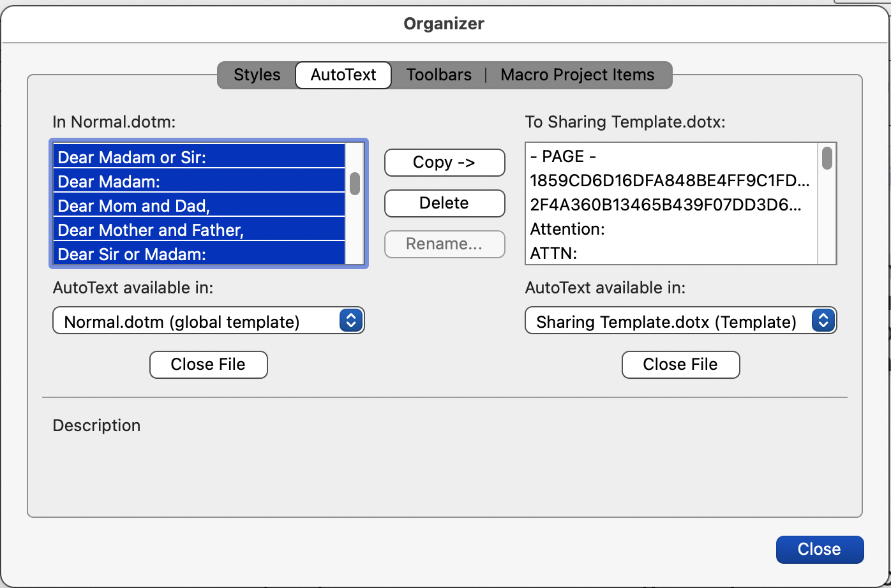Select the AutoText tab
The image size is (891, 588).
click(x=343, y=75)
